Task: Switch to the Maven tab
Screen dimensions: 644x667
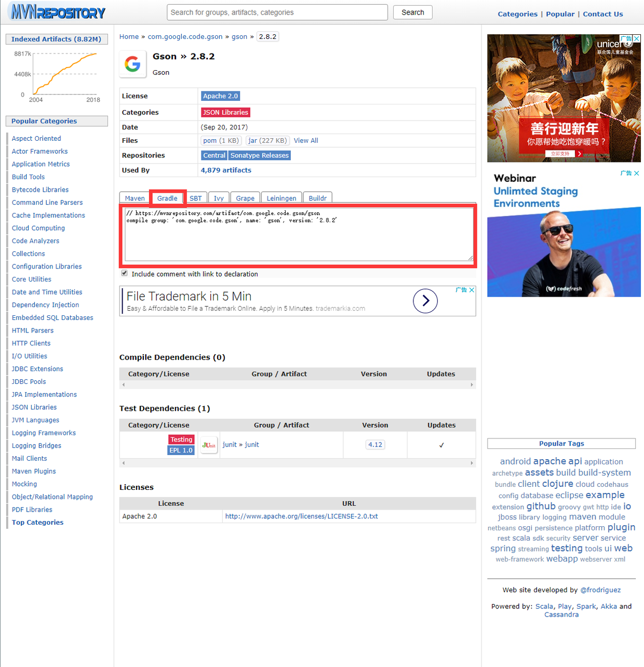Action: point(135,198)
